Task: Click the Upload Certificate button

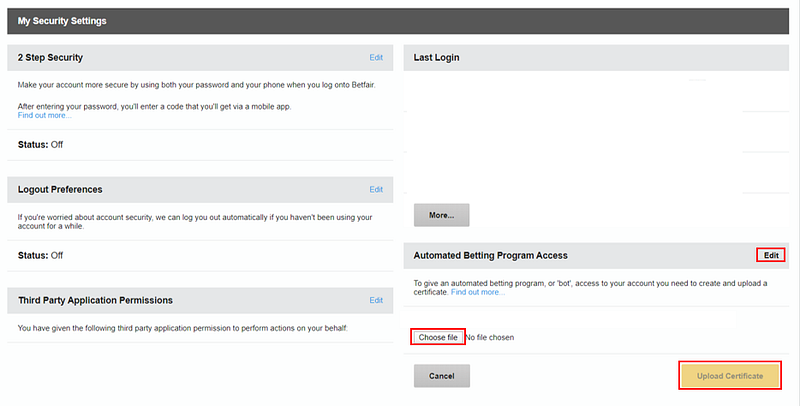Action: 730,376
